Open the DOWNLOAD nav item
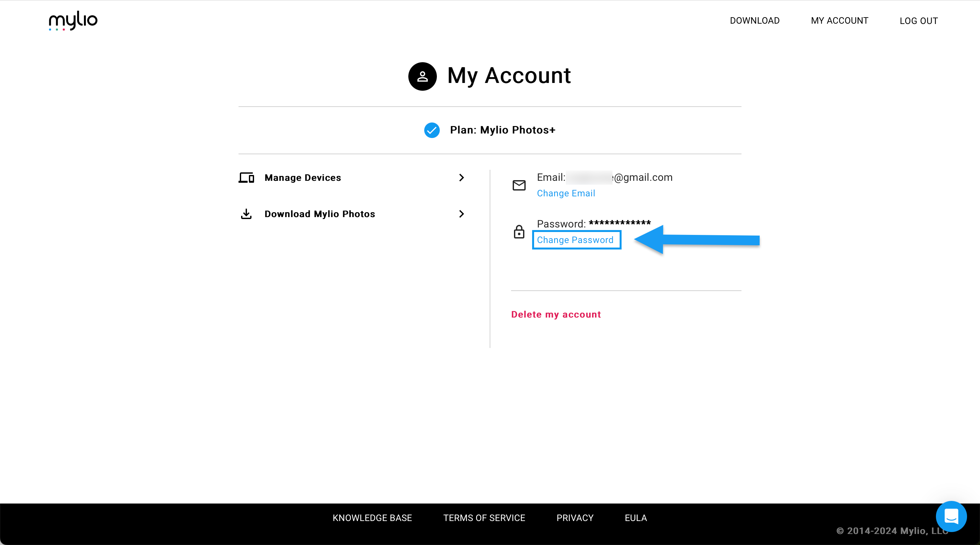Viewport: 980px width, 545px height. click(754, 20)
